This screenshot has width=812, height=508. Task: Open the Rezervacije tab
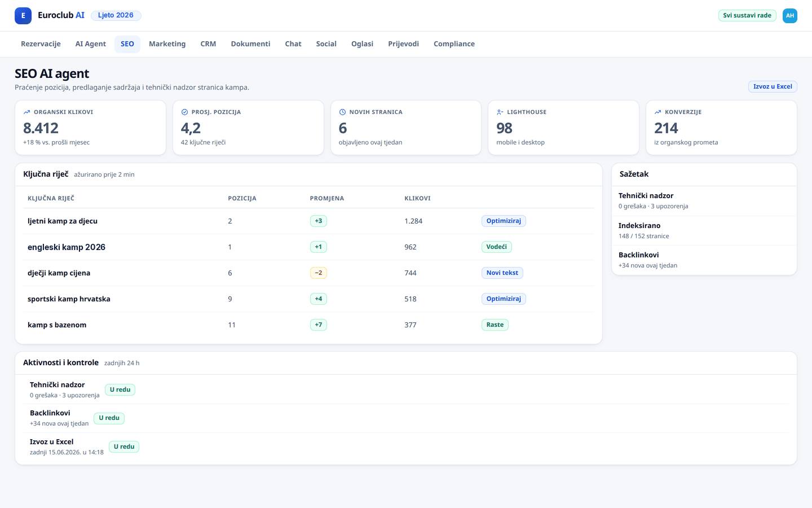(41, 44)
